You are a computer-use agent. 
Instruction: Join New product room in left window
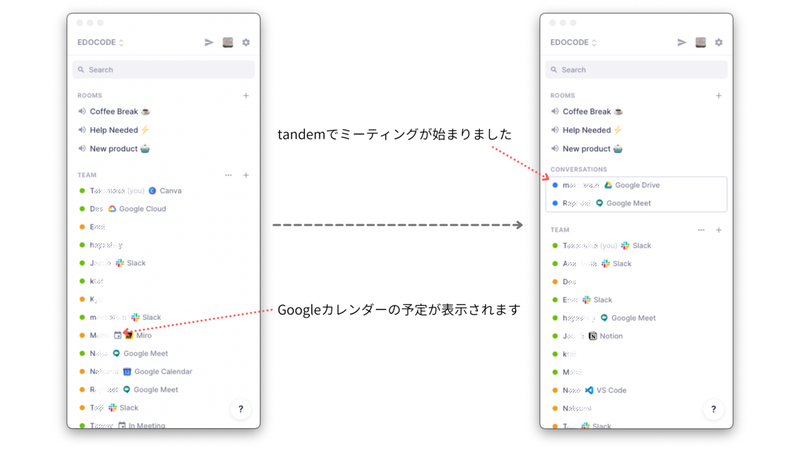pyautogui.click(x=114, y=149)
